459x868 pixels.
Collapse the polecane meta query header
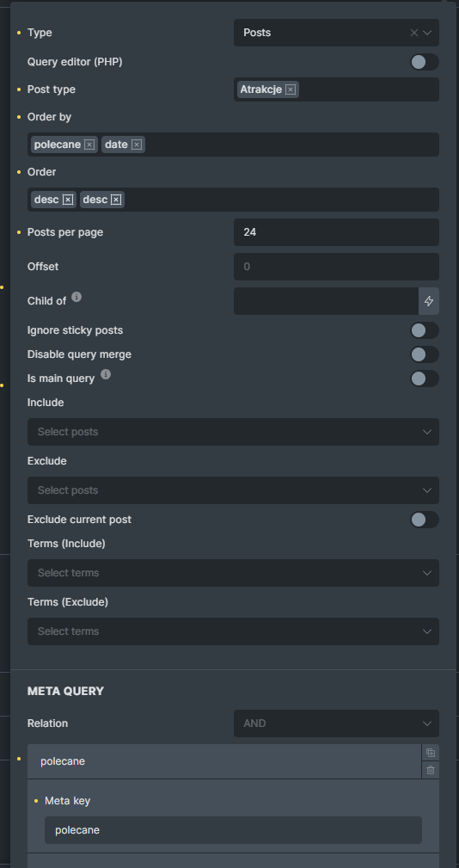click(224, 761)
